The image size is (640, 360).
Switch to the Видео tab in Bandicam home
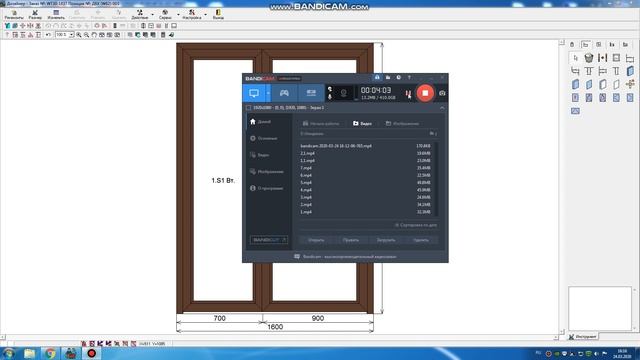(x=362, y=123)
